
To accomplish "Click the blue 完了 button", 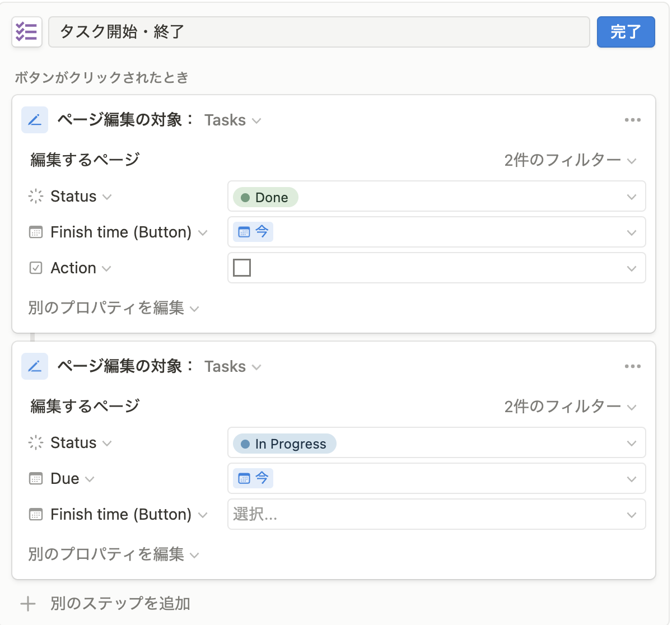I will pyautogui.click(x=626, y=32).
